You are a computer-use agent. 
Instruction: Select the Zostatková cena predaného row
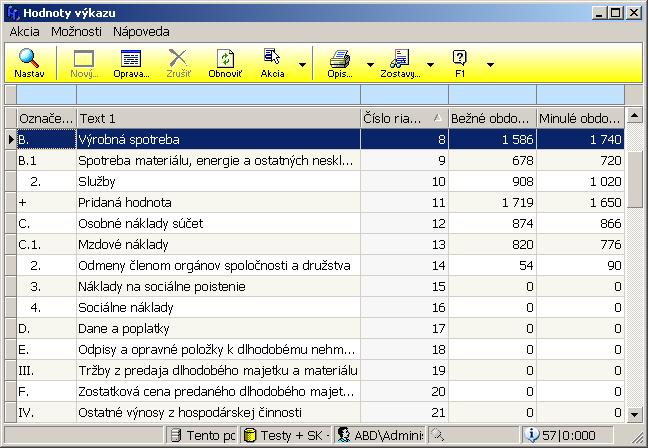(x=320, y=391)
